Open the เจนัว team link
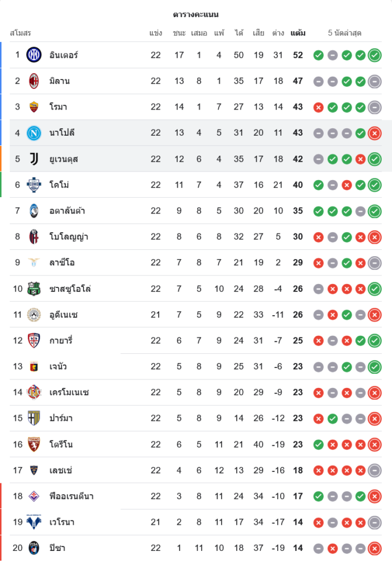Screen dimensions: 392x568 coord(58,366)
